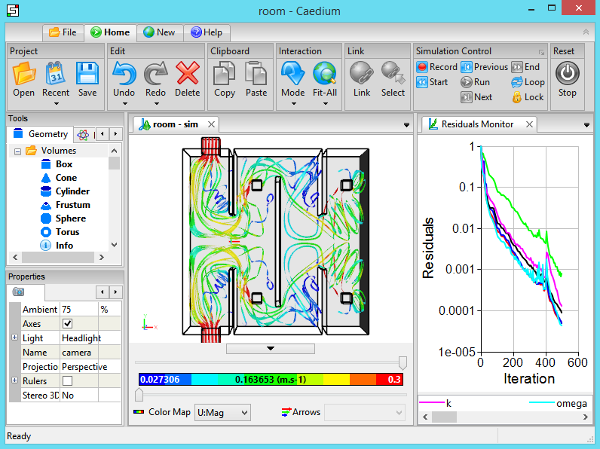Click the camera properties tab icon
The height and width of the screenshot is (449, 600).
18,292
